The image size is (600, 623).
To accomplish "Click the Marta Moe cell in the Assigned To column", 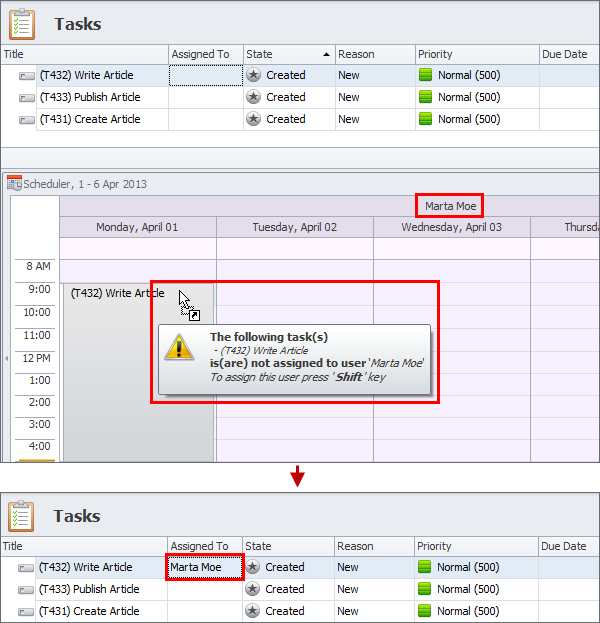I will click(204, 567).
